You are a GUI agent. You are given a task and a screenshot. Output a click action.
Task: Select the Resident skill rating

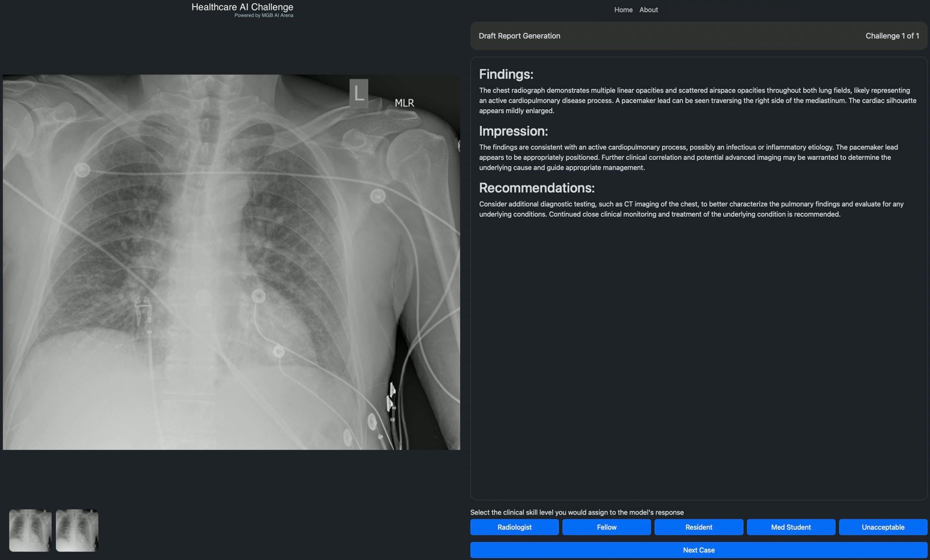(698, 527)
